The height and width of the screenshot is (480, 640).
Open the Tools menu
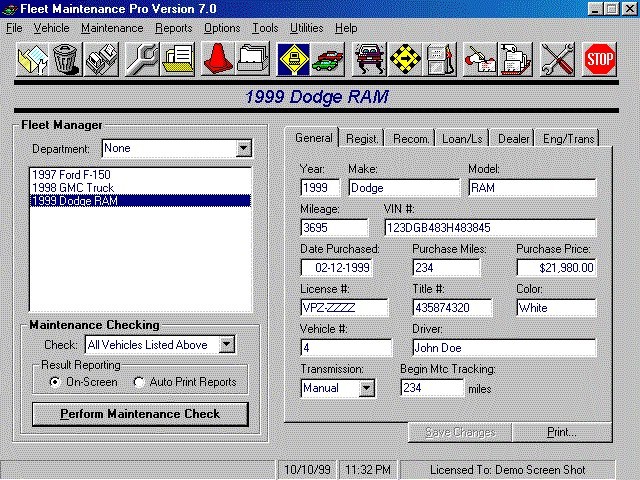tap(265, 28)
